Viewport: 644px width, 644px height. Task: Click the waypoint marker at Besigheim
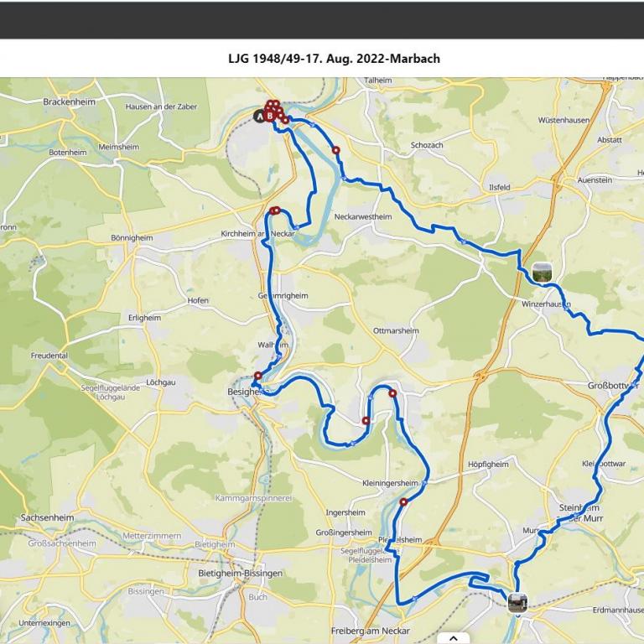[x=258, y=376]
